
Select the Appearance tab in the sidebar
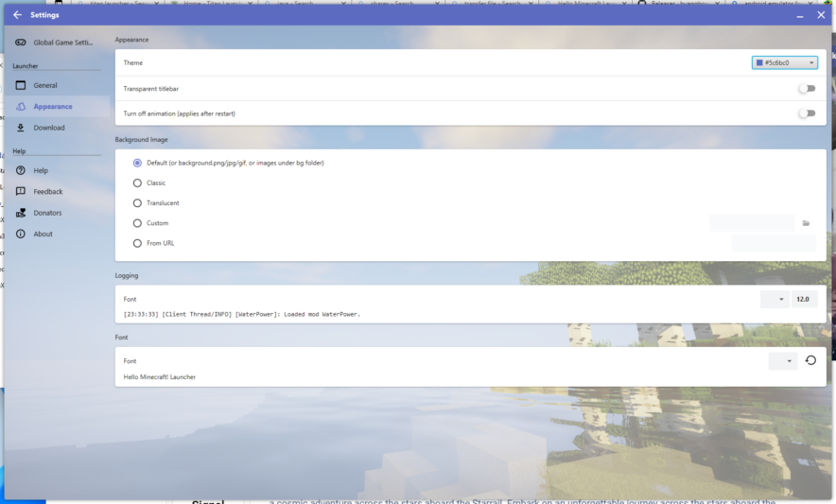(53, 106)
